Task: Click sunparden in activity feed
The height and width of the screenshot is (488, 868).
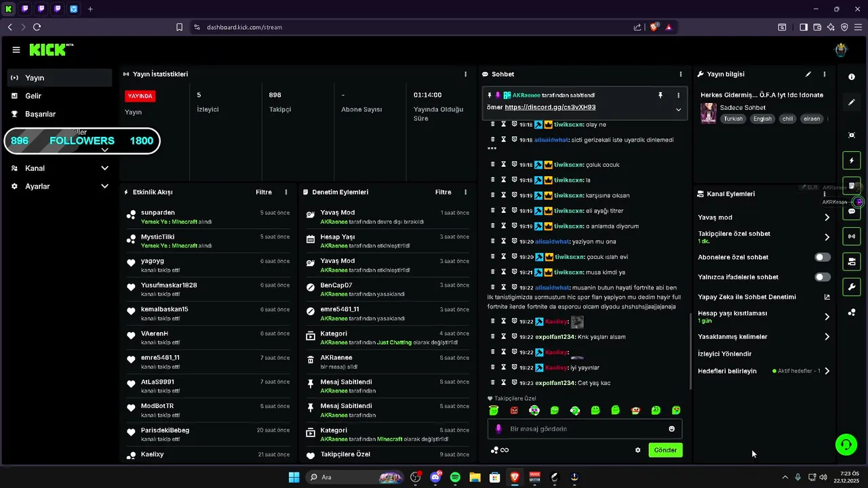Action: [158, 213]
